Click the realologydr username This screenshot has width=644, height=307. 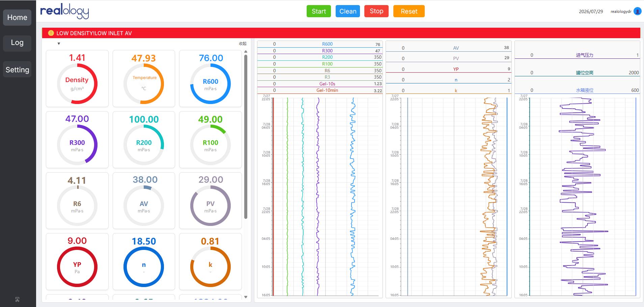pyautogui.click(x=621, y=11)
